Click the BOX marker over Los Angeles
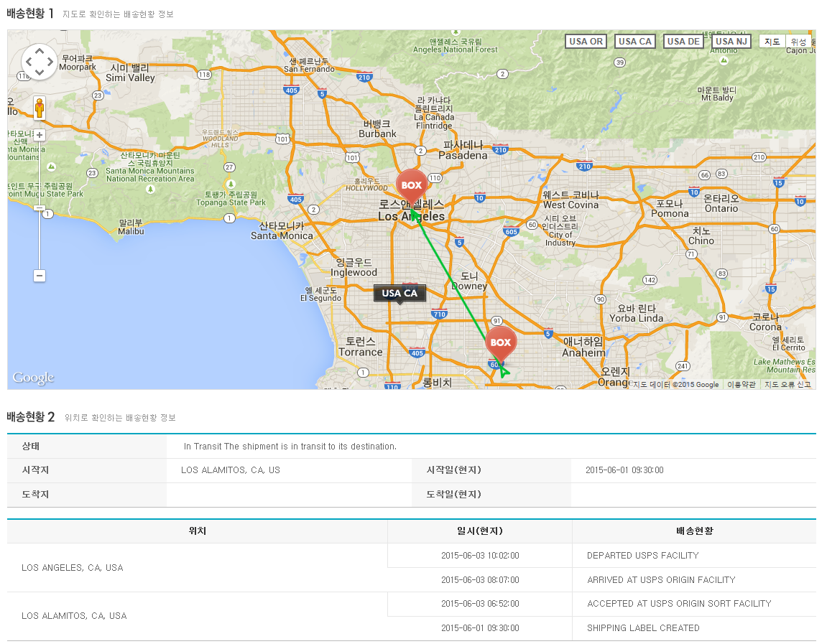The width and height of the screenshot is (827, 644). click(412, 185)
